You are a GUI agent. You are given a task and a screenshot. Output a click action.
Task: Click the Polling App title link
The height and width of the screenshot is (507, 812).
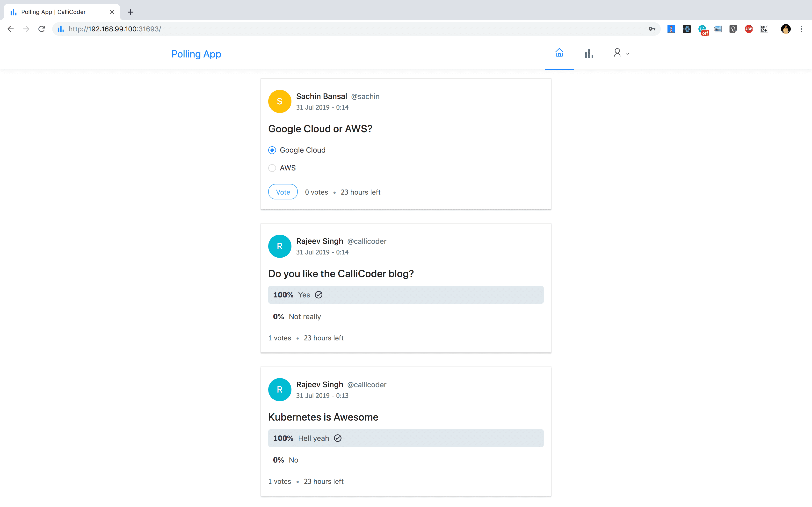(196, 54)
